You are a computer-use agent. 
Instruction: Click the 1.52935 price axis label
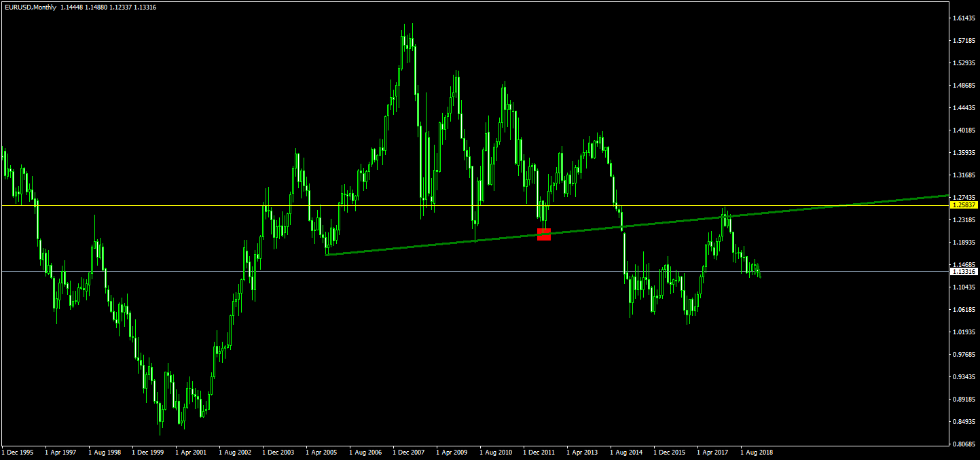click(x=964, y=63)
